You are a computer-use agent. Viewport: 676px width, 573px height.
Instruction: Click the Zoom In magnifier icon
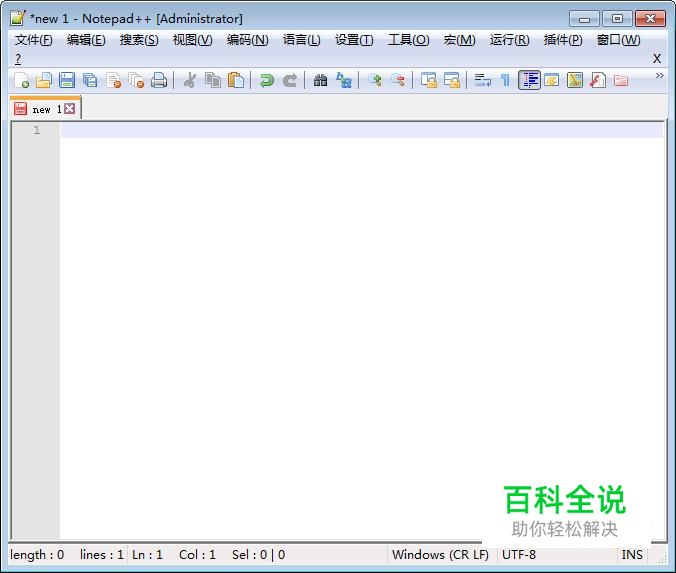click(x=374, y=81)
